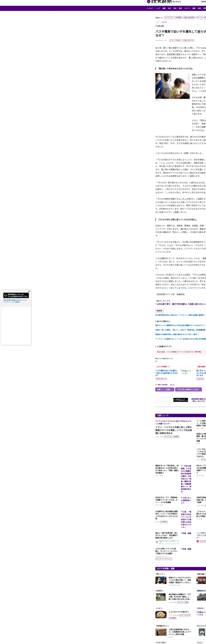Open the 国際 nav tab
The height and width of the screenshot is (644, 206).
click(194, 8)
